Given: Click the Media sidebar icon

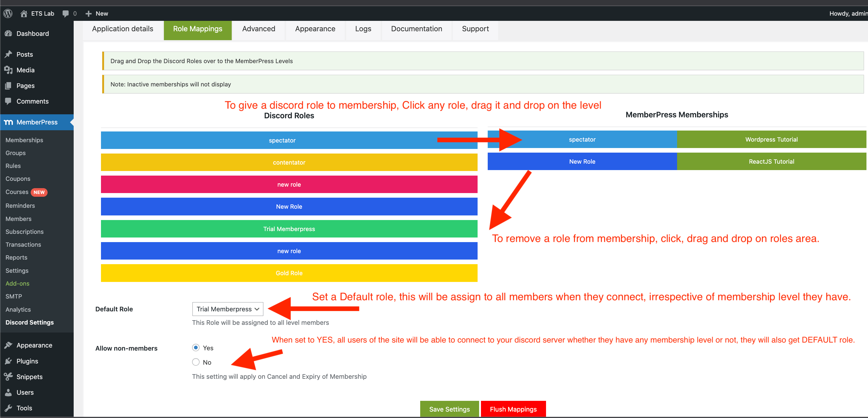Looking at the screenshot, I should [10, 70].
